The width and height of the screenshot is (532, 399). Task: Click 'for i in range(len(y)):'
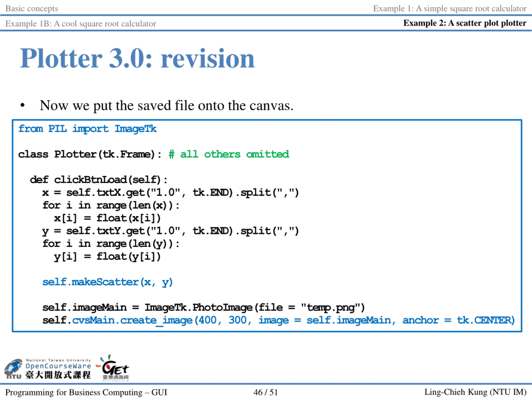(x=111, y=244)
